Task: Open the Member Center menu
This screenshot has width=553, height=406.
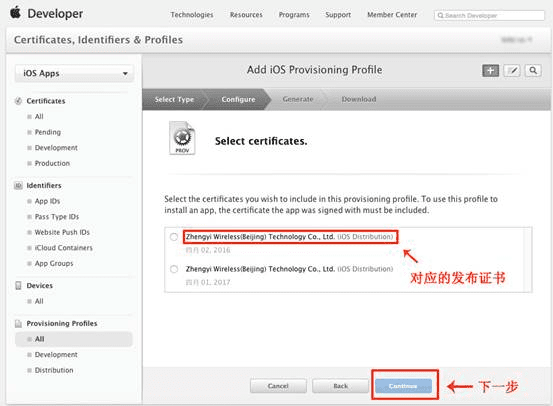Action: (392, 15)
